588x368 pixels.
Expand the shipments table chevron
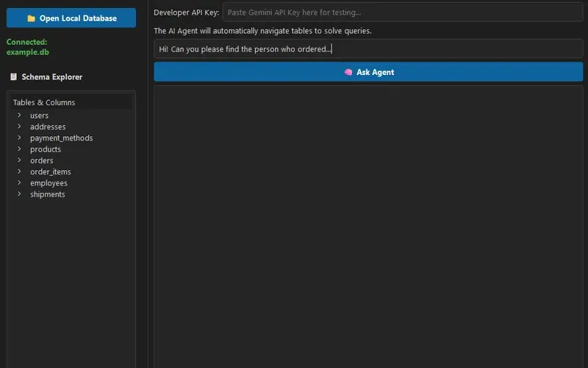pos(20,194)
